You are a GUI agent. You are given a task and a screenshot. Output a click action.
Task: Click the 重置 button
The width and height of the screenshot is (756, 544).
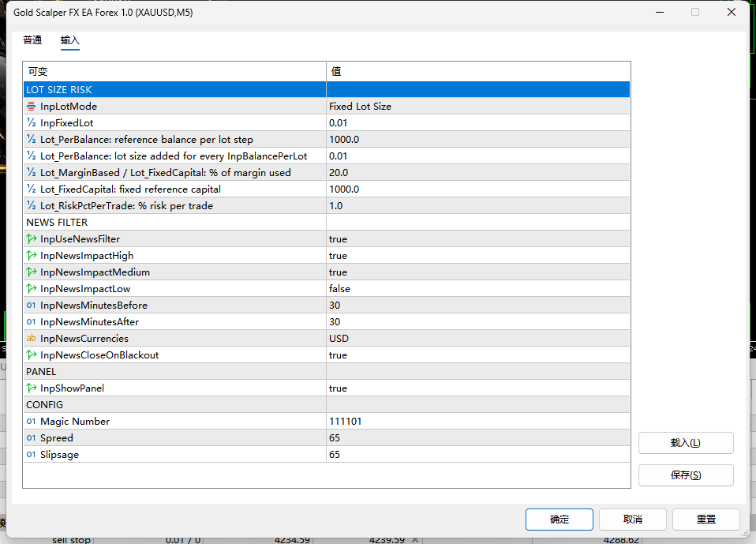705,520
